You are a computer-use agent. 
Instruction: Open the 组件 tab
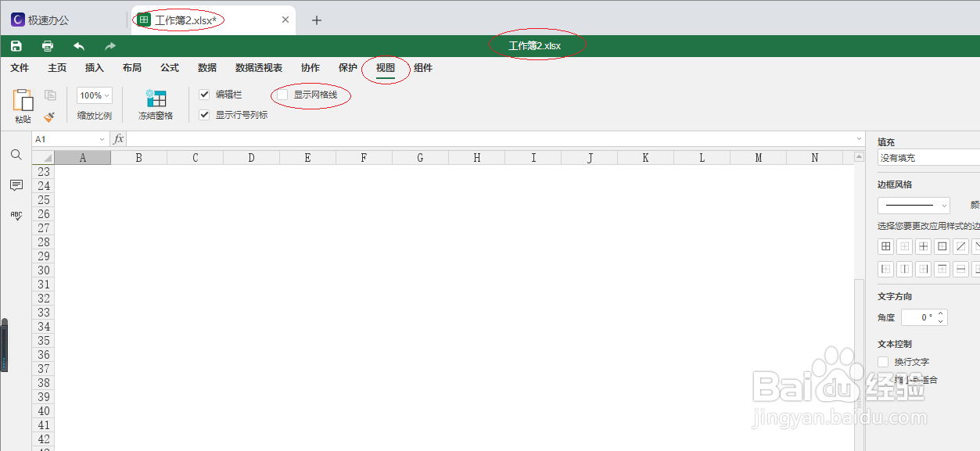[x=423, y=68]
